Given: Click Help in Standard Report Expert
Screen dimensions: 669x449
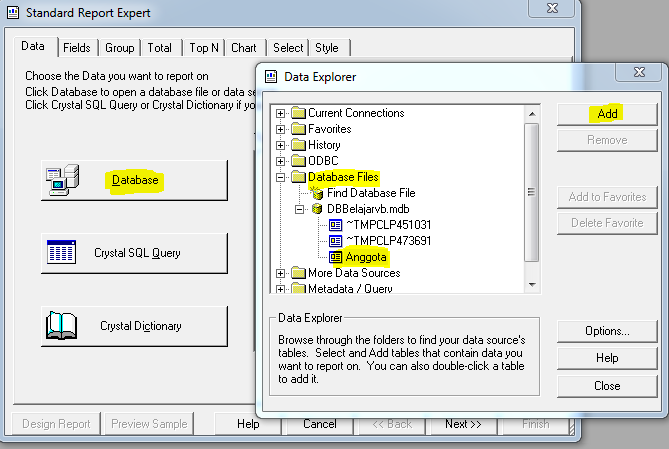Looking at the screenshot, I should [x=248, y=424].
